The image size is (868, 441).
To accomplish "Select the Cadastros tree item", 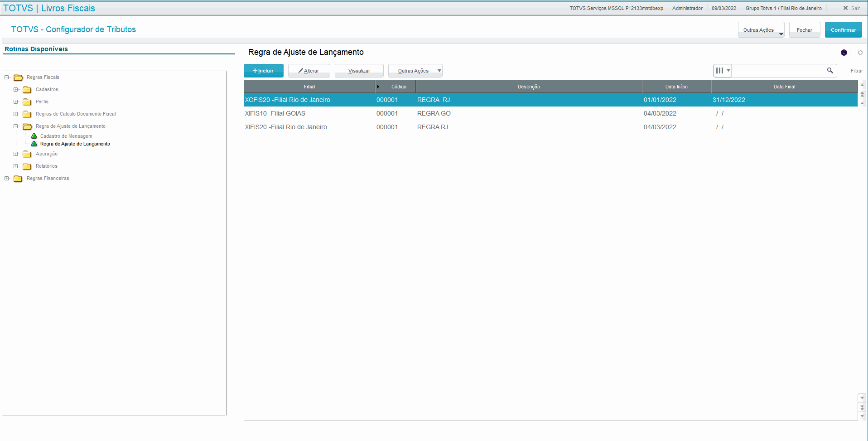I will point(47,90).
